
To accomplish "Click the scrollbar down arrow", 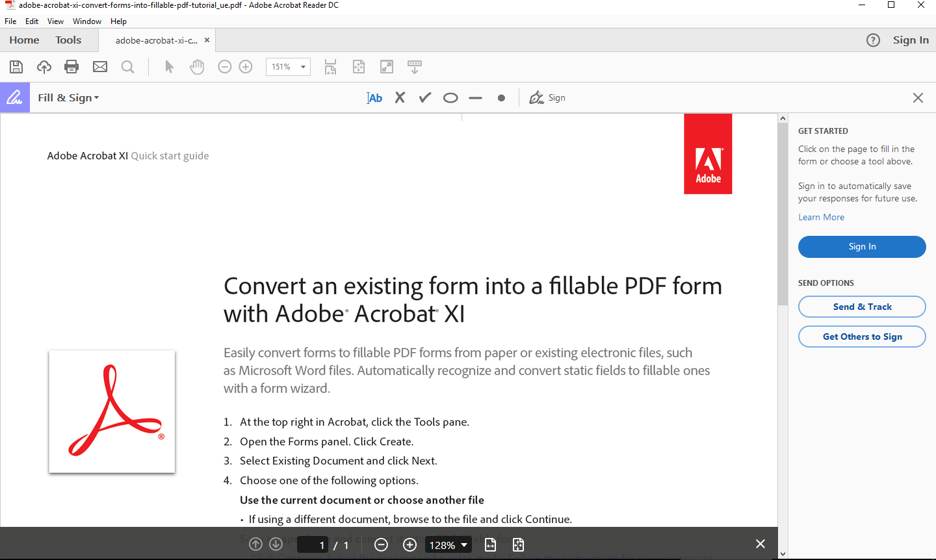I will tap(783, 554).
